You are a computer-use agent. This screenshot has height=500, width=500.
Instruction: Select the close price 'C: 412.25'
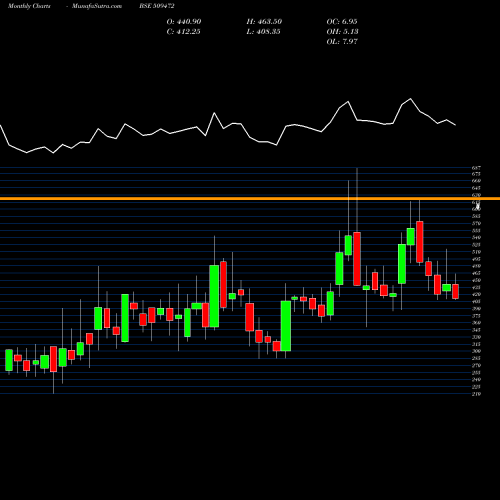(183, 32)
